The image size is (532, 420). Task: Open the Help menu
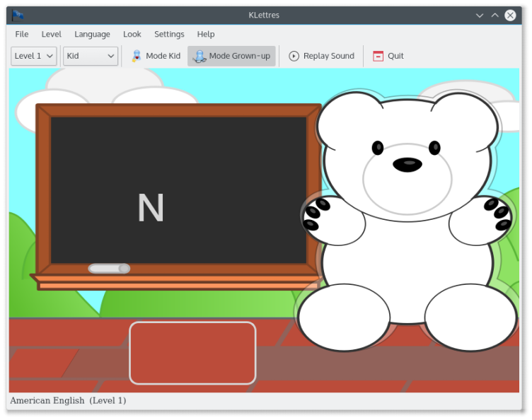[206, 34]
